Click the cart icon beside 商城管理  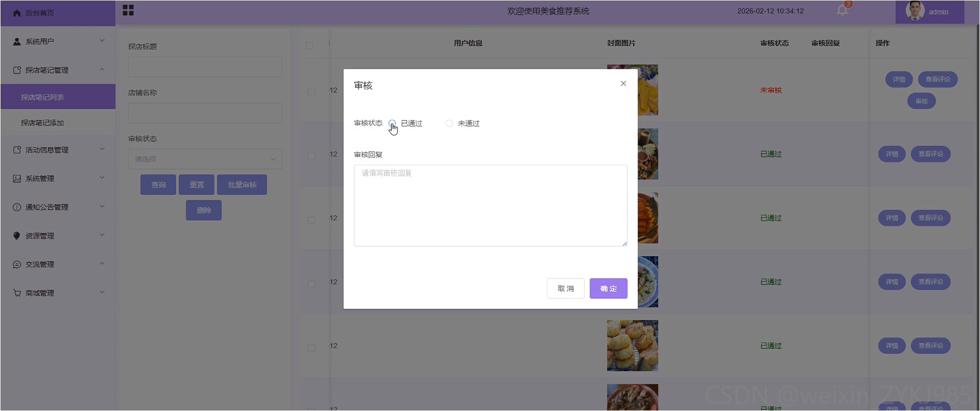(17, 294)
